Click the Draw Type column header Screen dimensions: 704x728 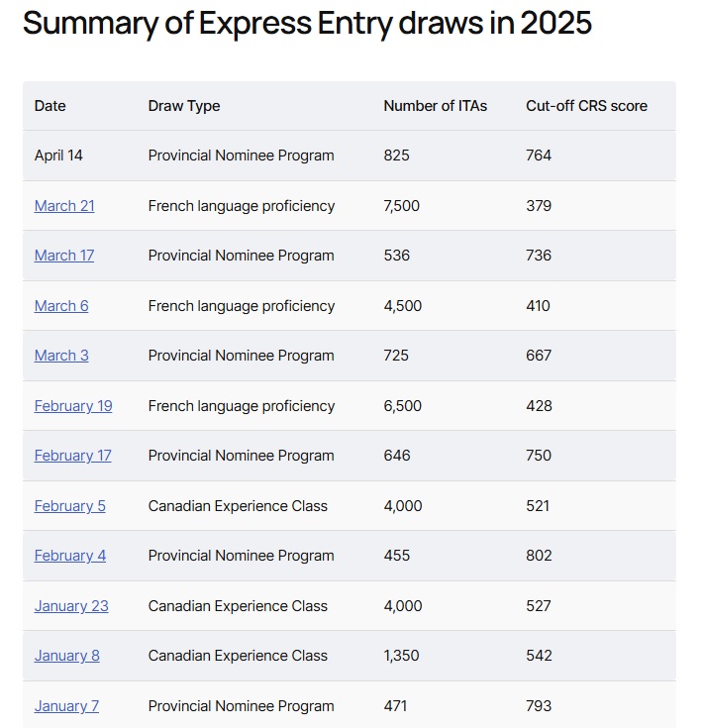pyautogui.click(x=184, y=106)
